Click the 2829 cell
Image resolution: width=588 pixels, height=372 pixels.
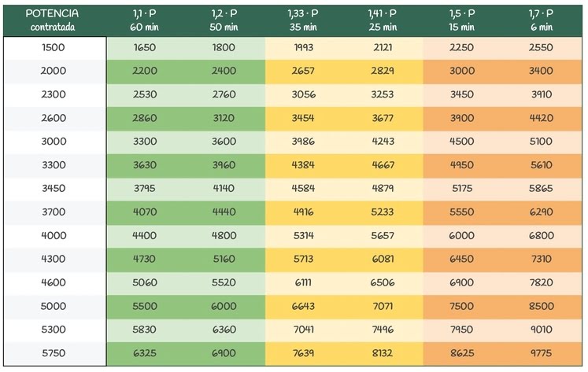pos(383,71)
